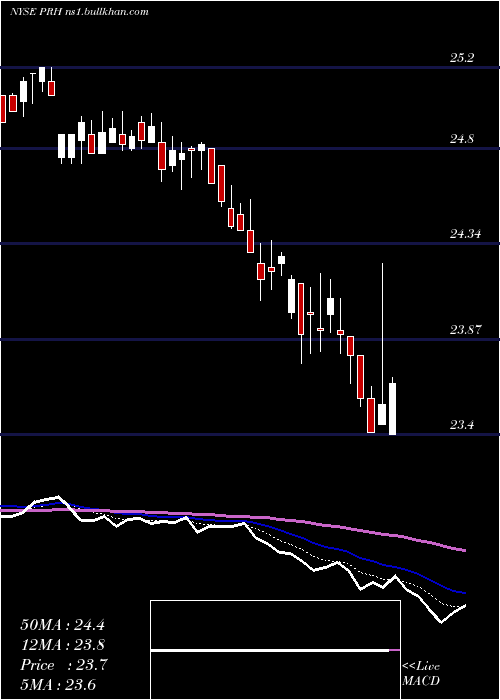Viewport: 500px width, 700px height.
Task: Click the 24.34 price level label
Action: tap(465, 233)
